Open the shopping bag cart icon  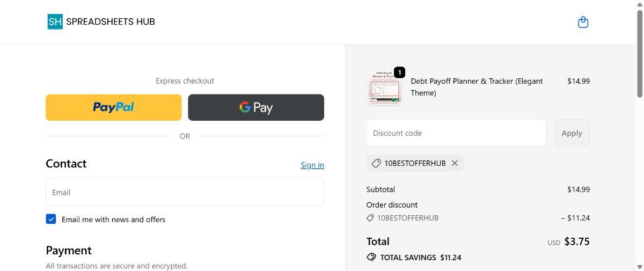(x=583, y=22)
